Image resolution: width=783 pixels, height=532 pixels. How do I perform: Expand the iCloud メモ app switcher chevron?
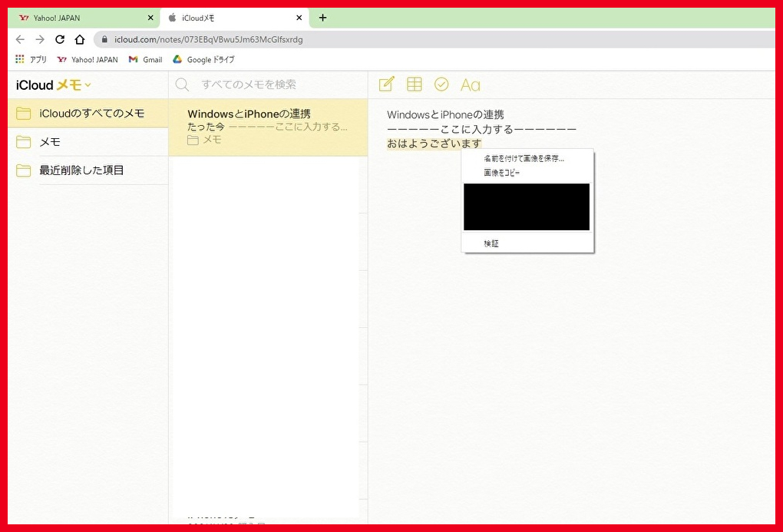pyautogui.click(x=88, y=85)
